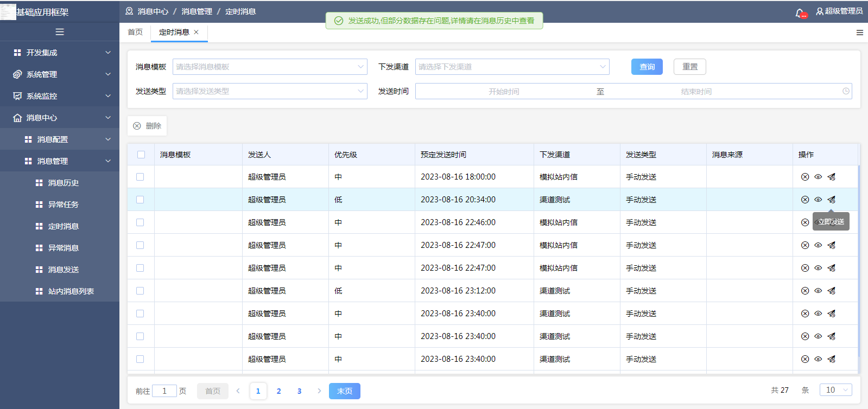
Task: Open the 消息模板 dropdown
Action: coord(270,67)
